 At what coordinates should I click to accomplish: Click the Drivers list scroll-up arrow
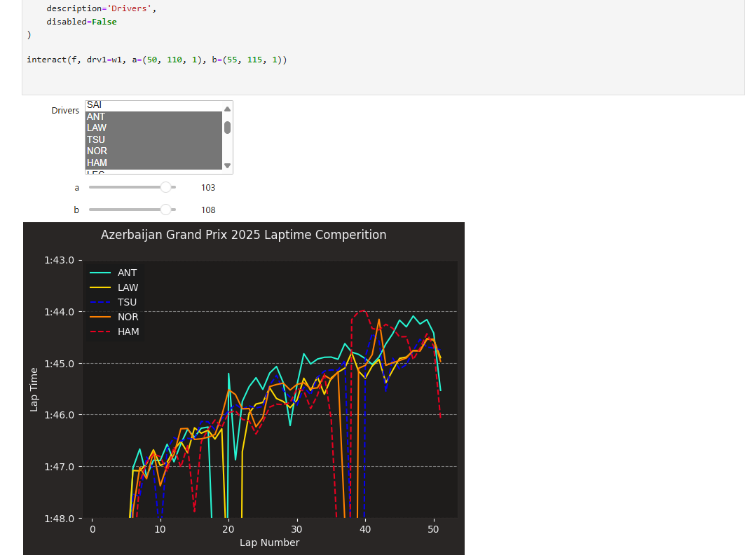228,109
